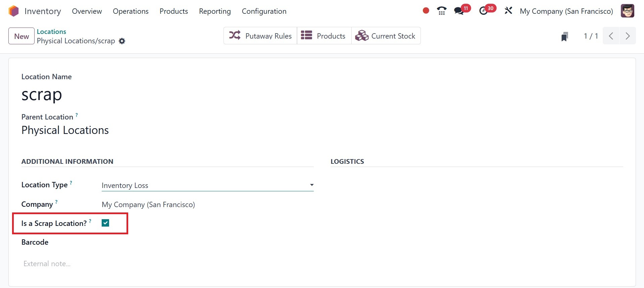Go to the next record arrow
The width and height of the screenshot is (644, 288).
coord(627,36)
